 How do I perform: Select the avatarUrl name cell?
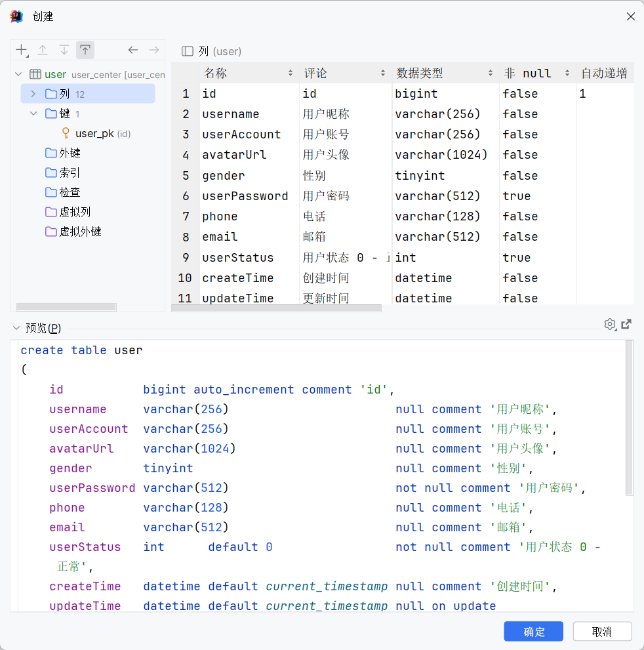click(249, 155)
